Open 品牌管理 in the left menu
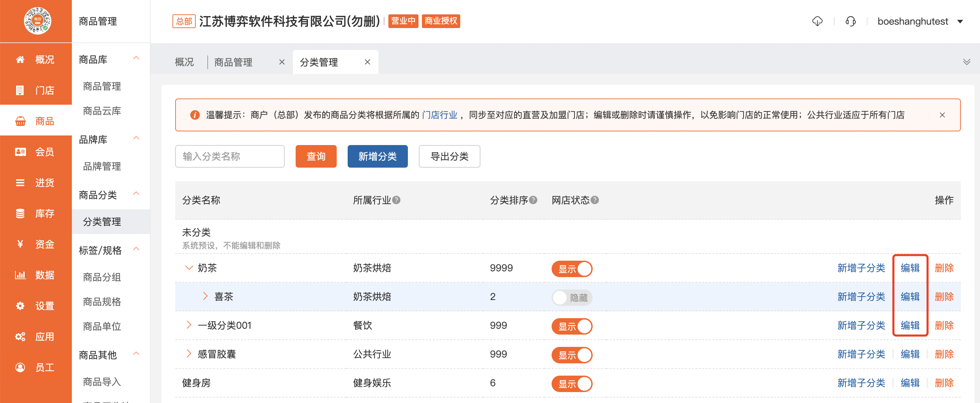The height and width of the screenshot is (403, 980). pyautogui.click(x=102, y=166)
